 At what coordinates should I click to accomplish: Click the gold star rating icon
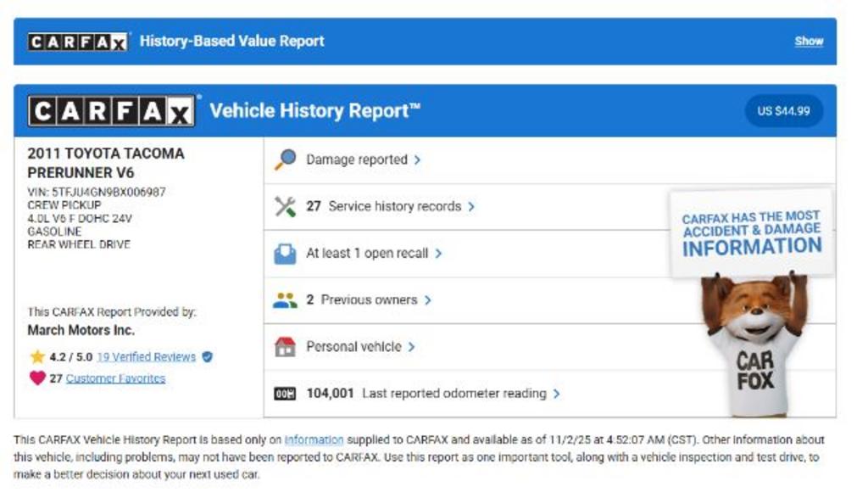36,357
